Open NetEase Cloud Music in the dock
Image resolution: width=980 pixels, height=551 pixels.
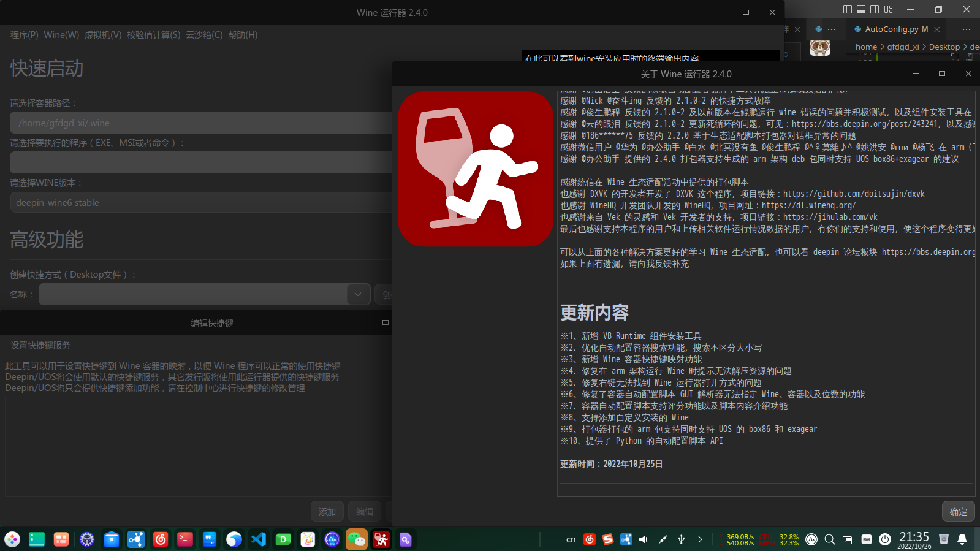tap(161, 539)
